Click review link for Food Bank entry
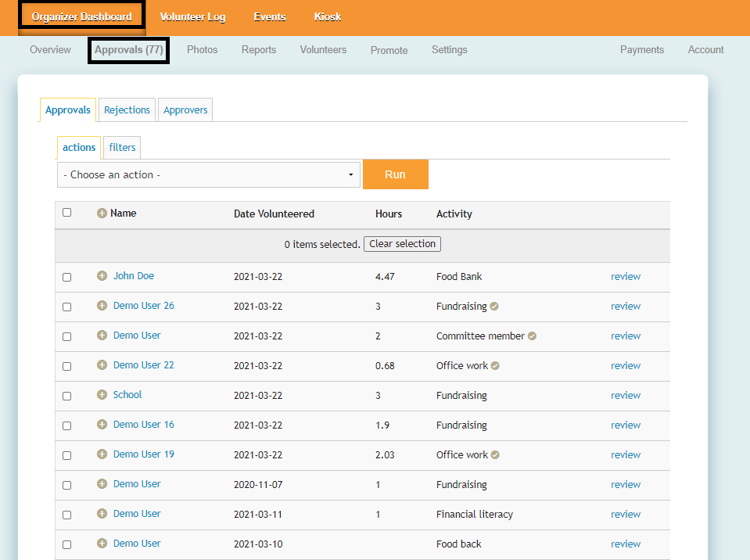This screenshot has width=750, height=560. coord(625,277)
